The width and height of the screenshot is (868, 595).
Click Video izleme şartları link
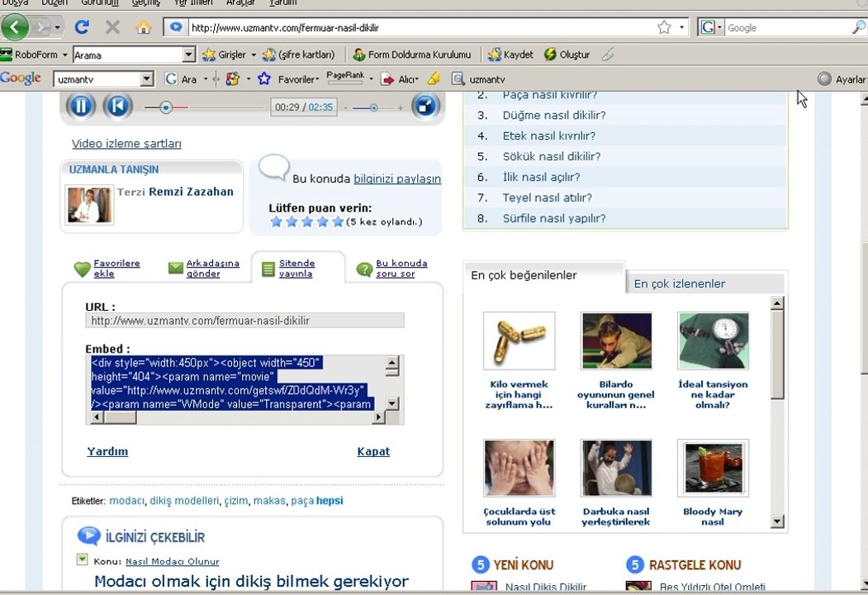click(126, 144)
